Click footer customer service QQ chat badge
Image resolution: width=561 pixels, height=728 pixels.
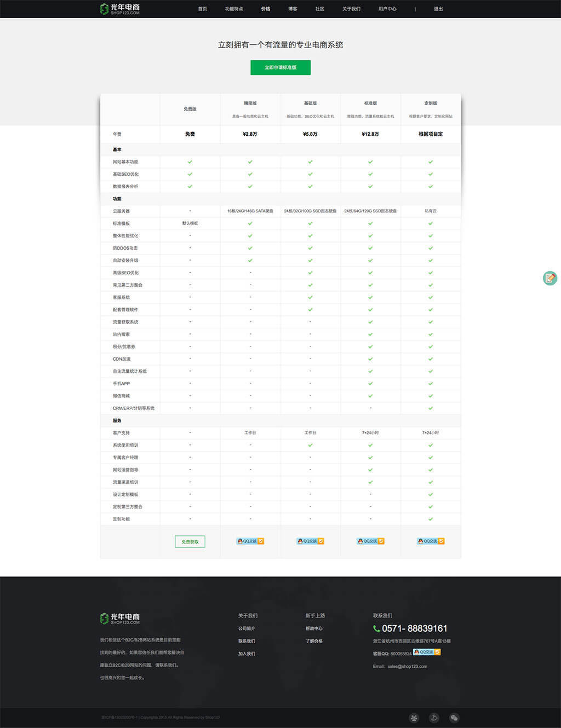coord(427,652)
